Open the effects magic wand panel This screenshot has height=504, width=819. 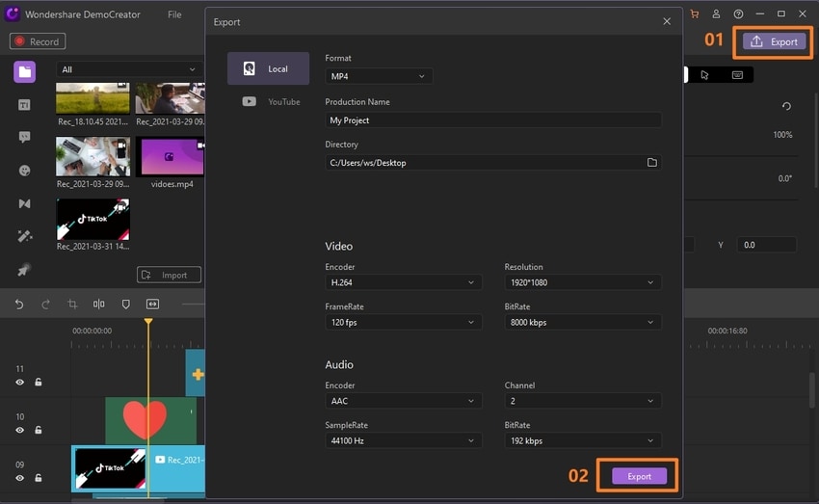tap(24, 237)
